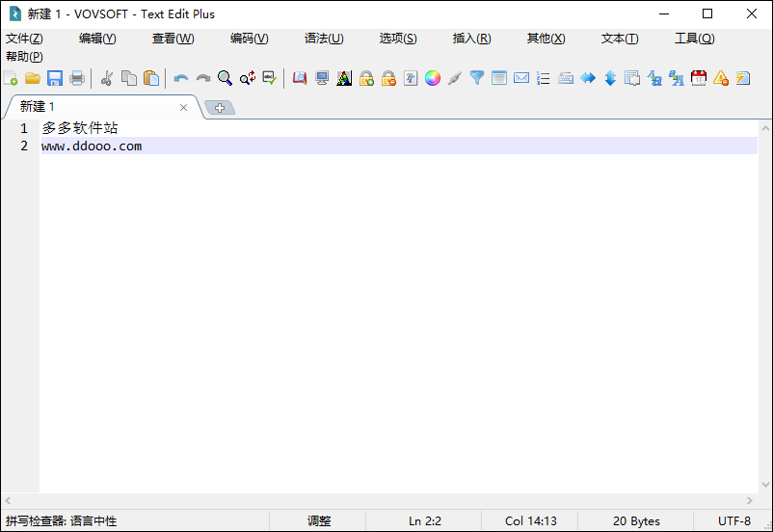Screen dimensions: 773x532
Task: Undo the last edit with the arrow icon
Action: coord(181,78)
